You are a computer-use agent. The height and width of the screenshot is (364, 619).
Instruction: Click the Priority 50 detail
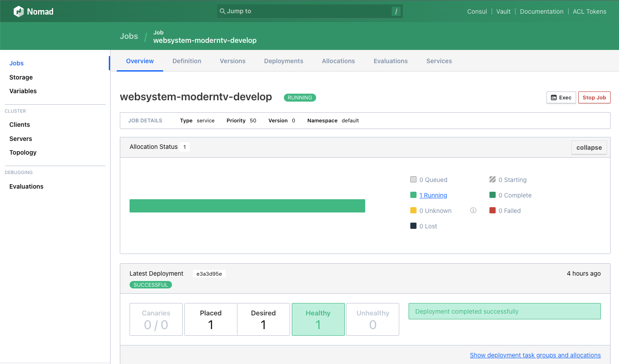coord(241,121)
